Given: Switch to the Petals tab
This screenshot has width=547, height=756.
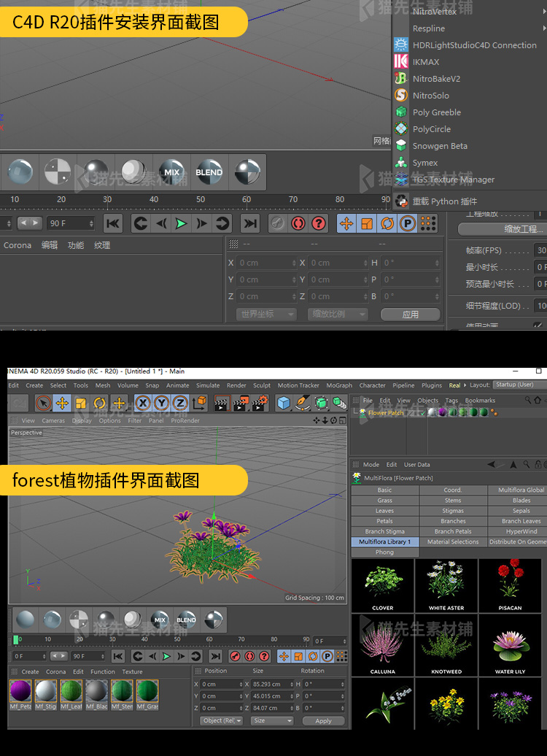Looking at the screenshot, I should point(384,521).
